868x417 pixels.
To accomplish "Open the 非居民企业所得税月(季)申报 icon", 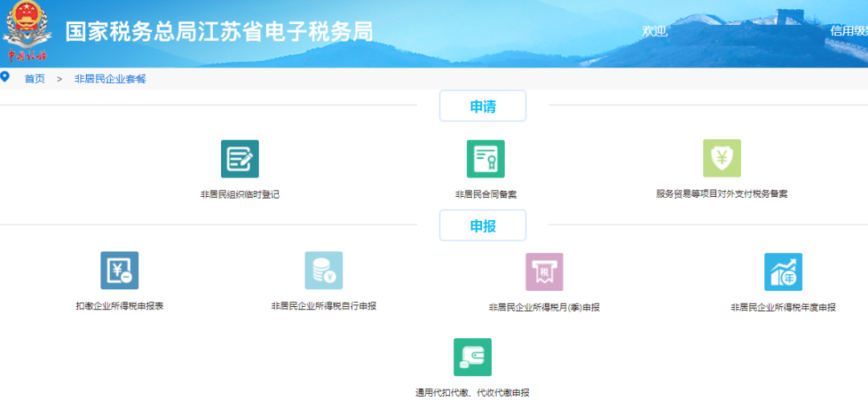I will coord(544,272).
